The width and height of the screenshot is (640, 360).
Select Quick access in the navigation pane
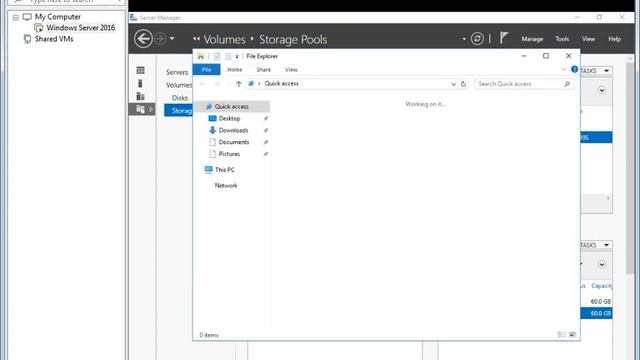pyautogui.click(x=231, y=107)
